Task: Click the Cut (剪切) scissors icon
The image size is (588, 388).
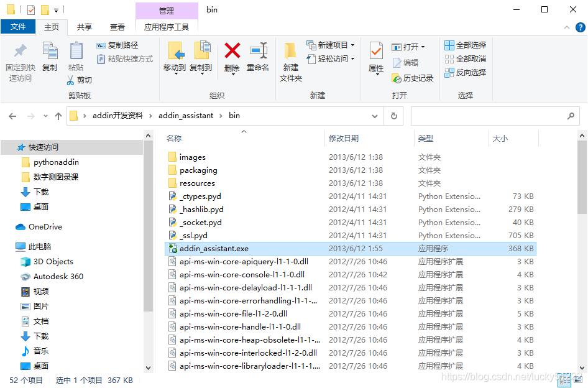Action: [x=70, y=80]
